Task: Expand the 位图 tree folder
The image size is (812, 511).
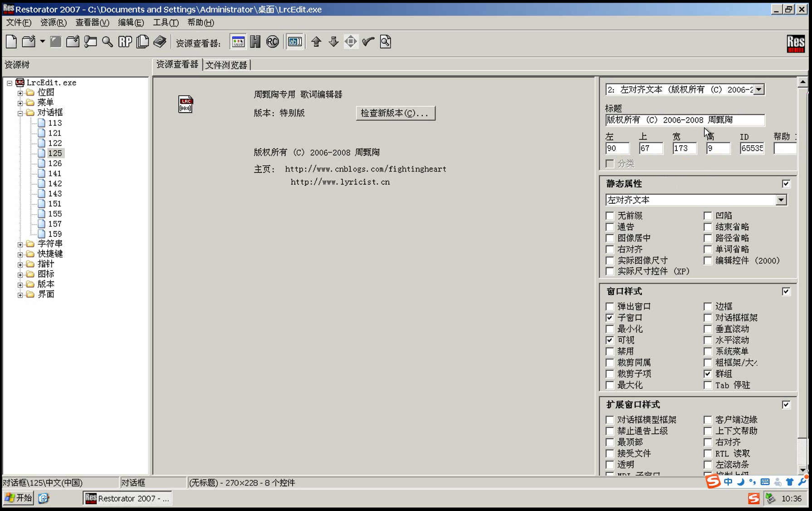Action: point(20,93)
